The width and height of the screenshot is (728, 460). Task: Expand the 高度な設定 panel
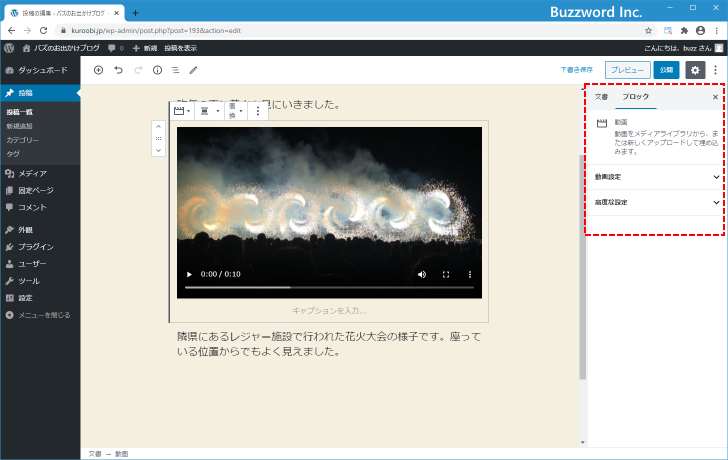(655, 201)
